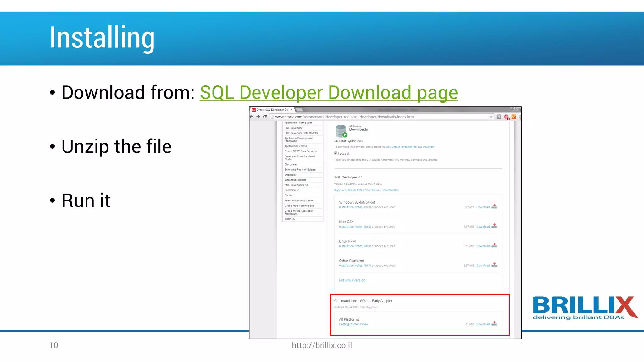The width and height of the screenshot is (644, 362).
Task: Click the Brillix logo
Action: pos(585,308)
